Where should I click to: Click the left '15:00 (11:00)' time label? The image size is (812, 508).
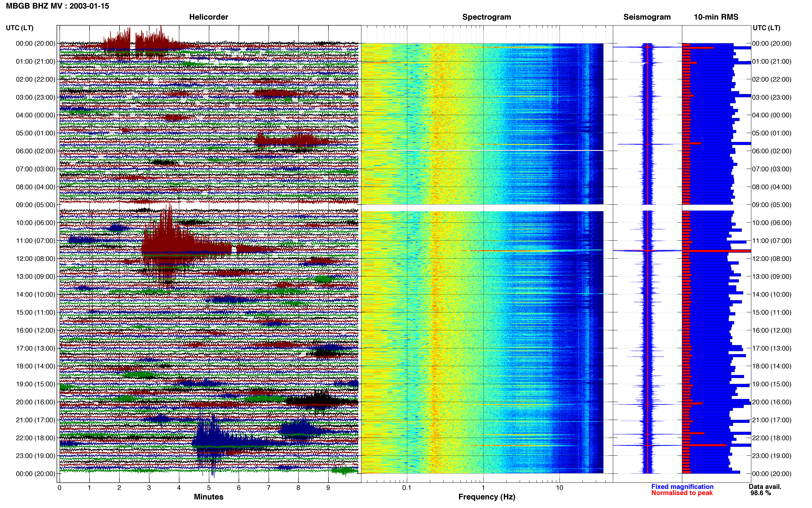click(x=36, y=312)
